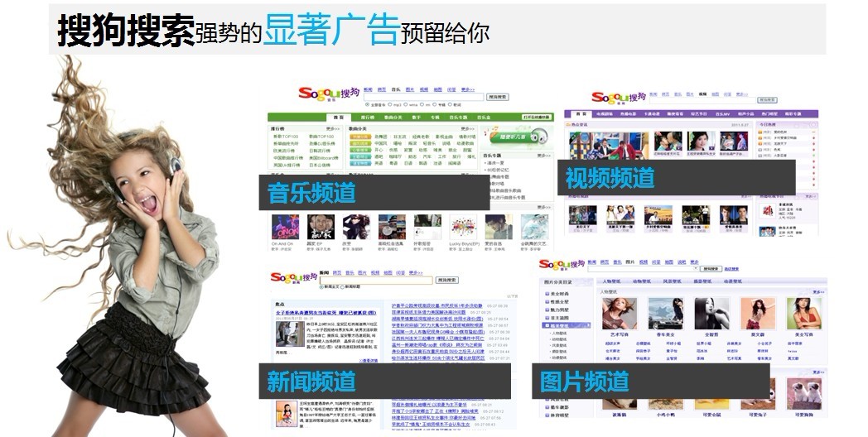Open the 高级搜索 link on the picture page

[731, 269]
